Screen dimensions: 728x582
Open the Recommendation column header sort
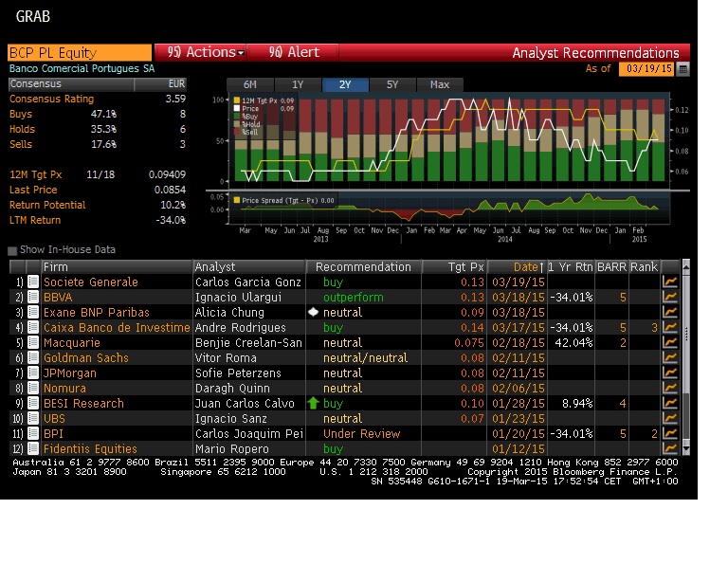(363, 267)
